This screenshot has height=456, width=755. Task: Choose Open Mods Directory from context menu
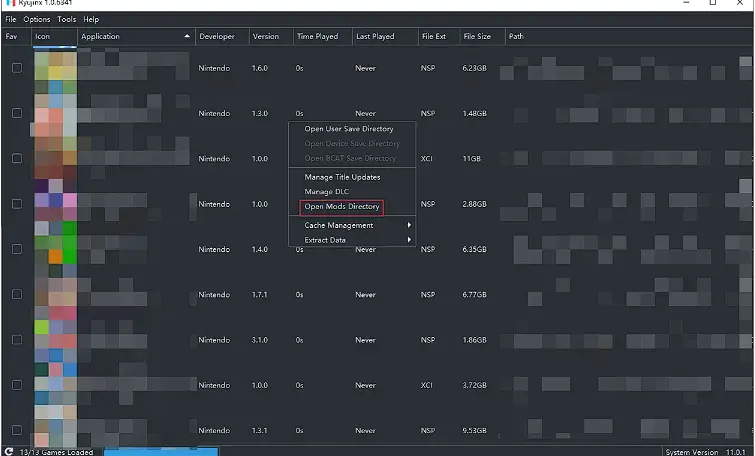tap(342, 206)
